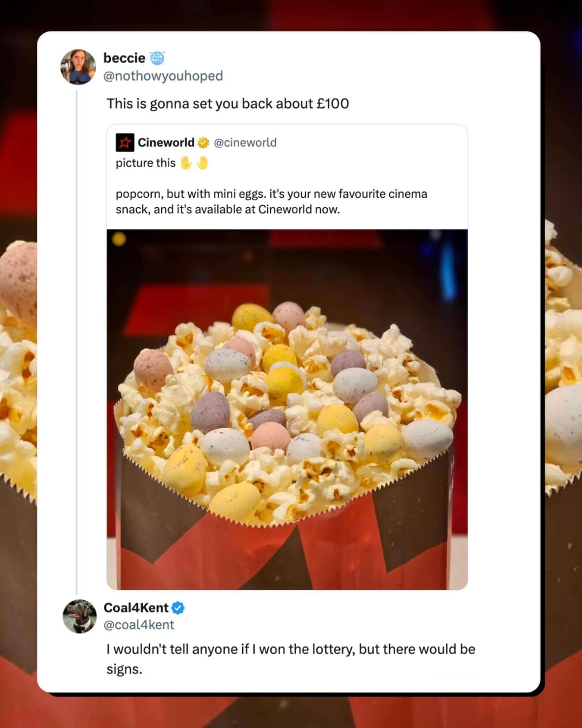
Task: Open the quoted Cineworld tweet text
Action: (x=271, y=202)
